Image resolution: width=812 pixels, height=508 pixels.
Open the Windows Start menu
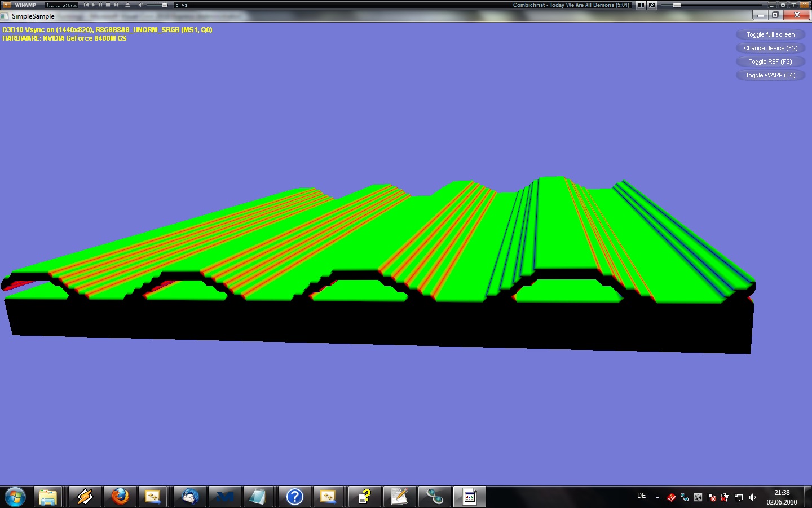click(15, 497)
